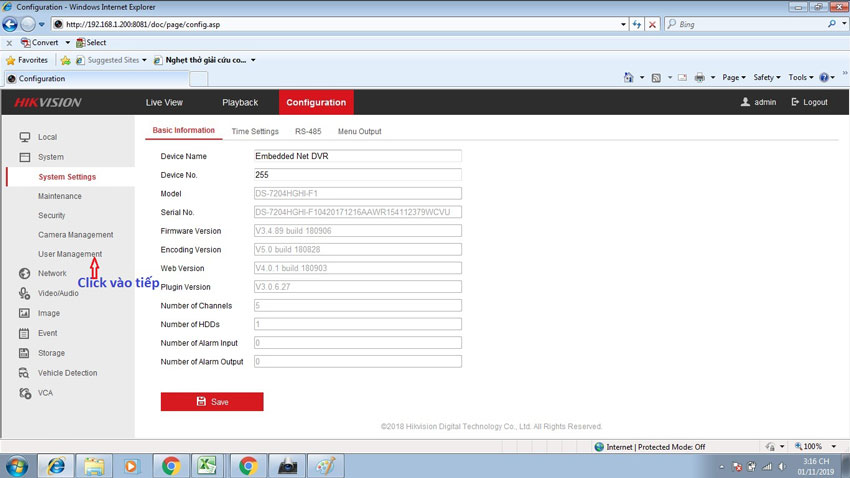Open the RS-485 tab
This screenshot has width=850, height=478.
(308, 131)
